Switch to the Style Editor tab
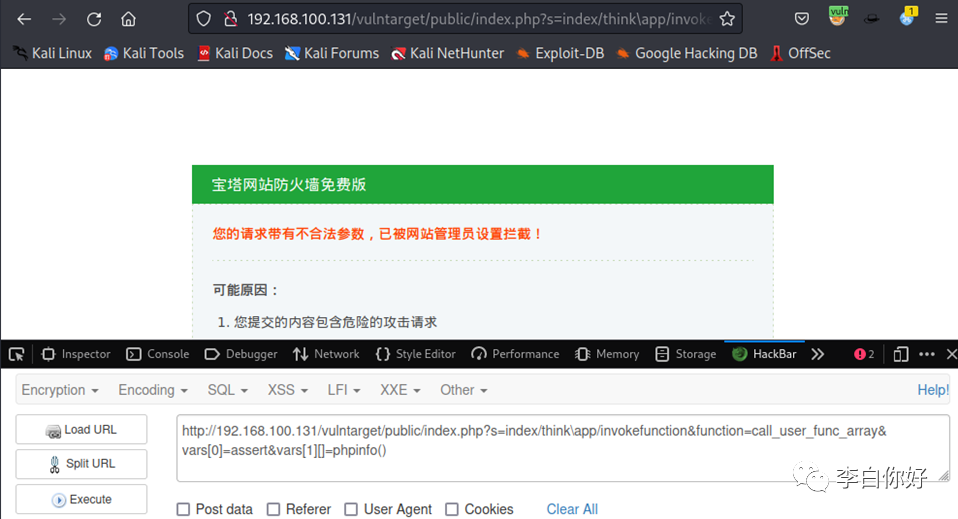Image resolution: width=958 pixels, height=519 pixels. click(415, 354)
